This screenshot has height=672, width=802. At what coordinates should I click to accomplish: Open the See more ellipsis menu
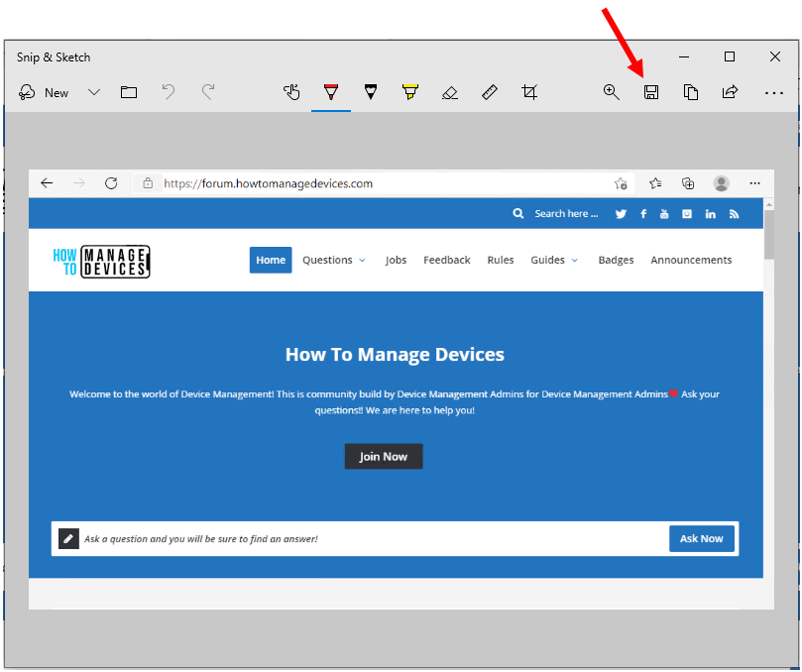pos(774,92)
